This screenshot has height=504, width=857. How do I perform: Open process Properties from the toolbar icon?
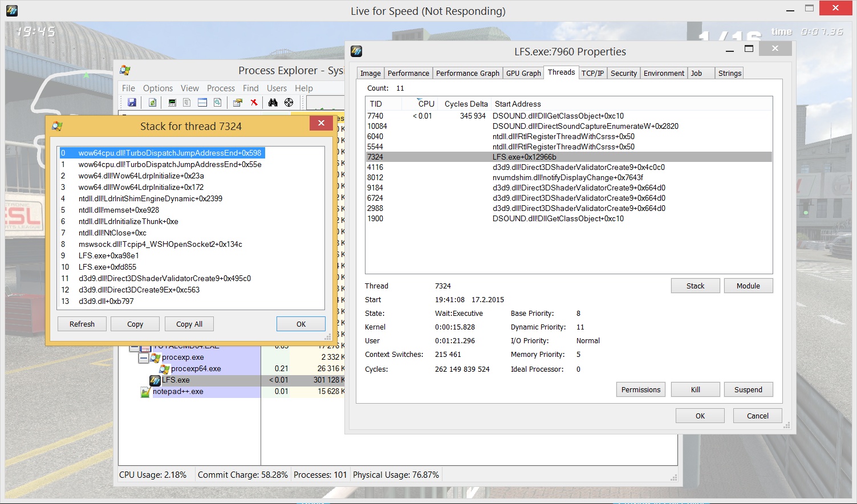point(238,103)
